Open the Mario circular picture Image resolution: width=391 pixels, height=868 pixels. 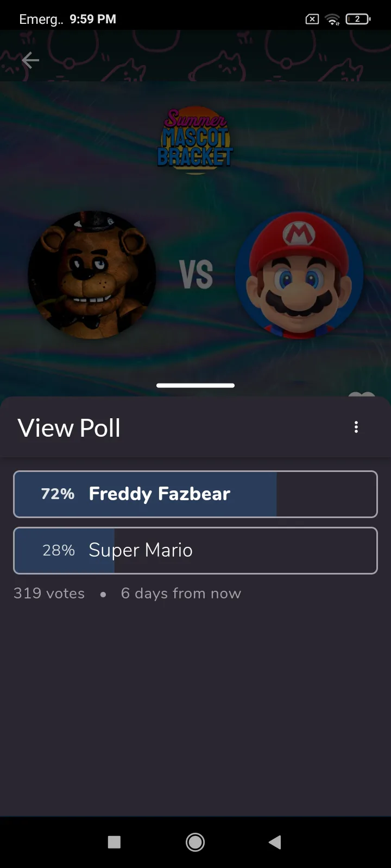(299, 275)
